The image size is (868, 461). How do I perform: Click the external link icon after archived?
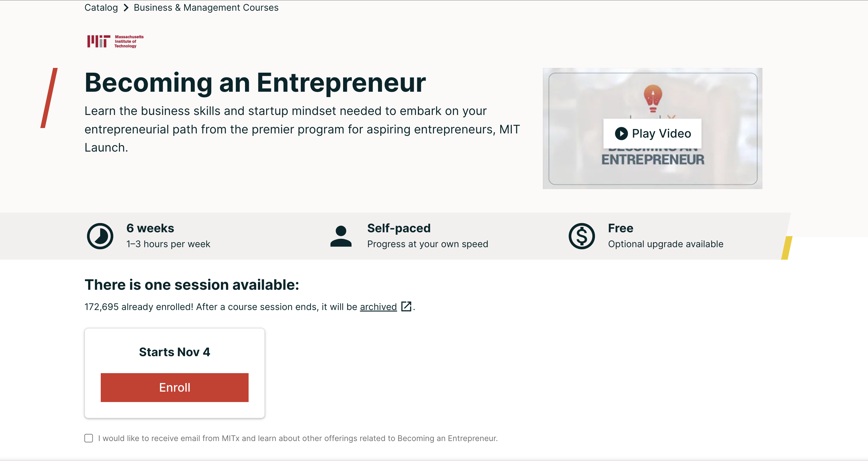[x=406, y=306]
